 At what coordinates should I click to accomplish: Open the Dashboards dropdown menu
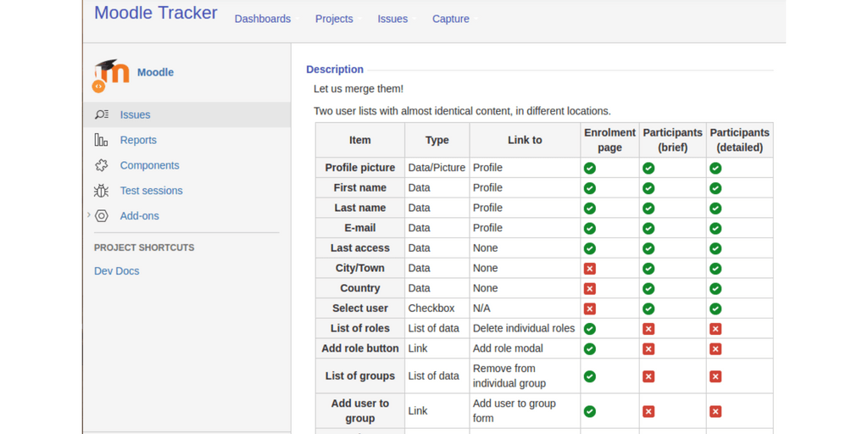point(266,19)
